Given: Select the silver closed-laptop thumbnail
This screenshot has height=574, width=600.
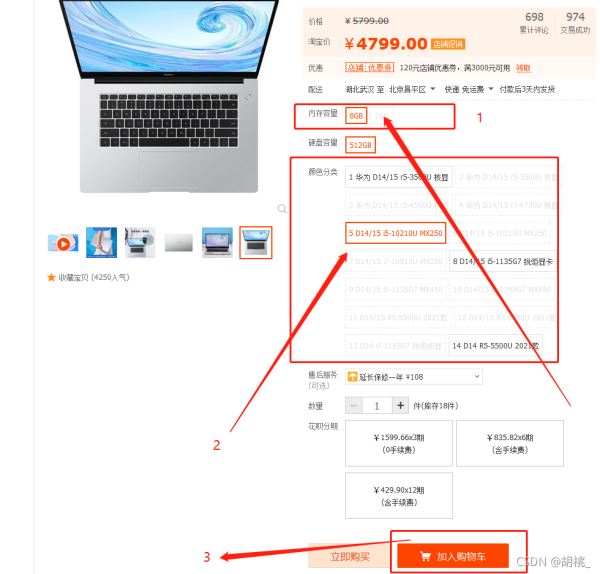Looking at the screenshot, I should tap(179, 243).
